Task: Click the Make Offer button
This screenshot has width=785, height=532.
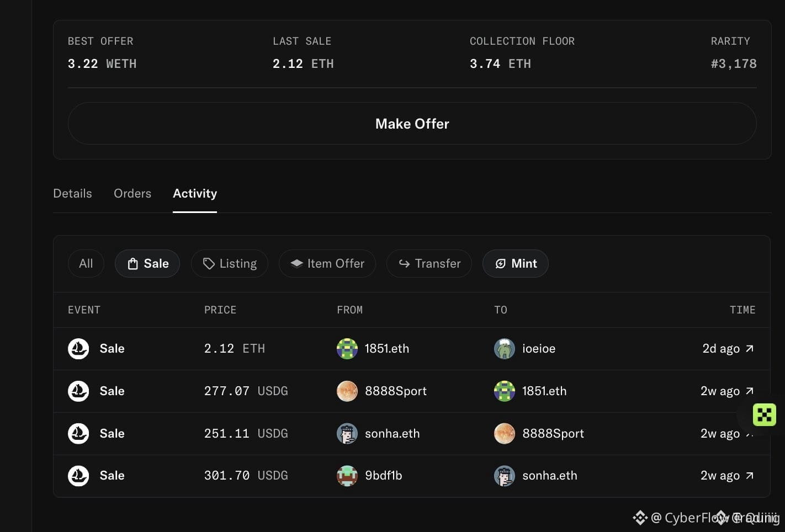Action: click(x=412, y=124)
